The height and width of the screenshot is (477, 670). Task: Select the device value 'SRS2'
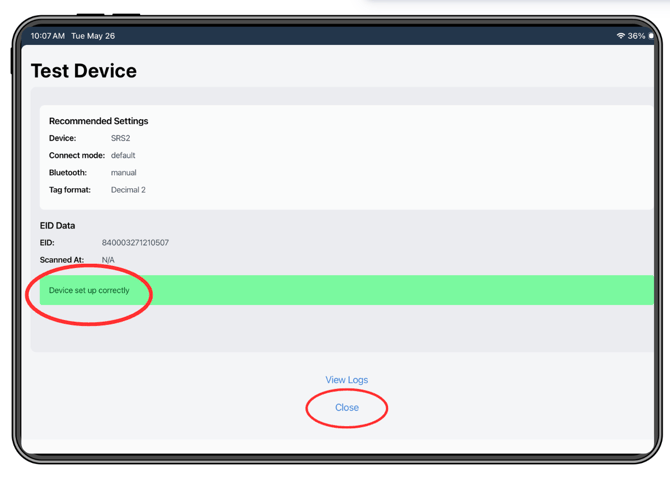[120, 138]
